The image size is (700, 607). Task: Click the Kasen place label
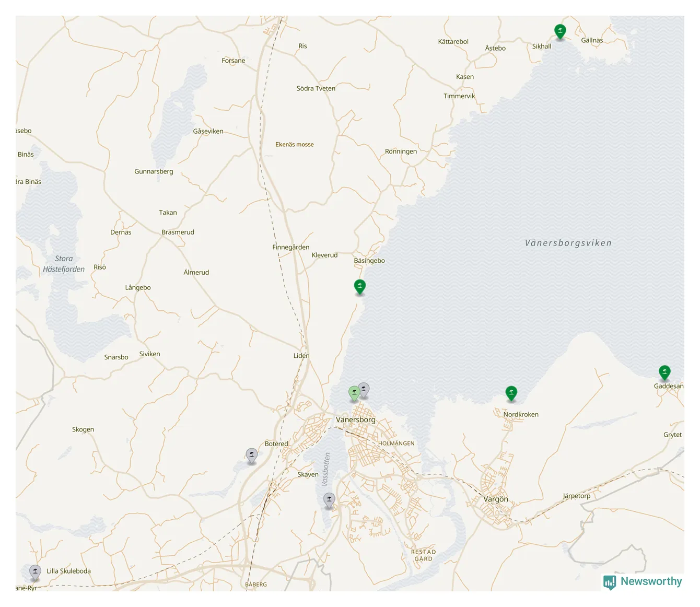(x=465, y=77)
